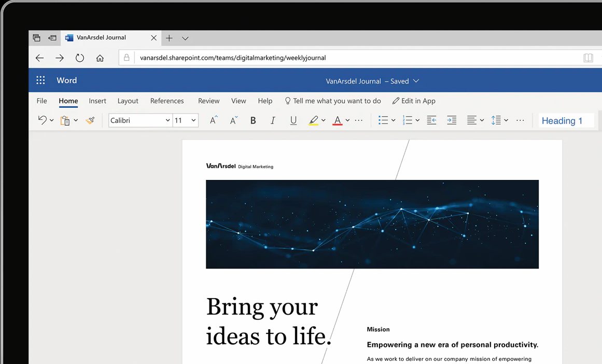View site info lock icon
602x364 pixels.
[127, 58]
